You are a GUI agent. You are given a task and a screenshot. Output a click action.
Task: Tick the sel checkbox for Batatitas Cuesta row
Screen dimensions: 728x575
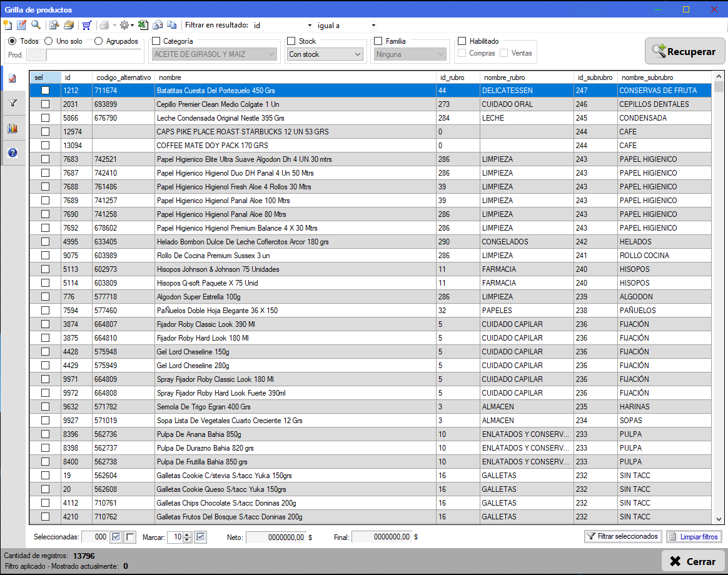[x=45, y=91]
